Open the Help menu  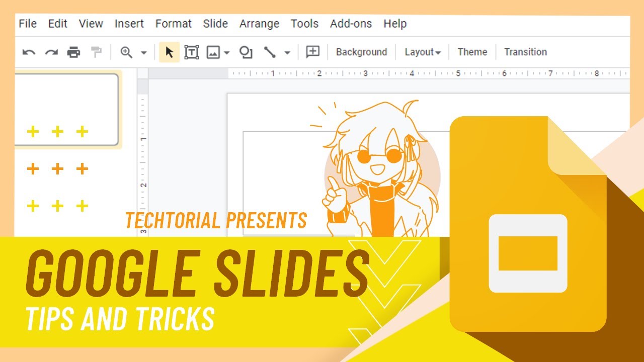click(395, 24)
